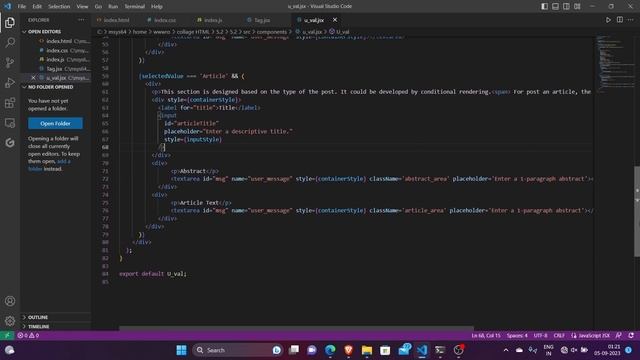Open the Selection menu
Image resolution: width=640 pixels, height=360 pixels.
(x=59, y=6)
